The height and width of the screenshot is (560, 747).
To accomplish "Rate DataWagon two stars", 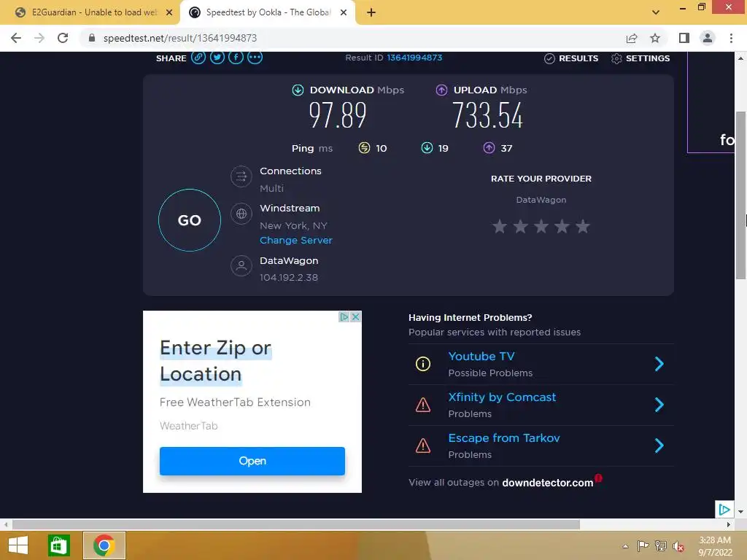I will coord(520,226).
